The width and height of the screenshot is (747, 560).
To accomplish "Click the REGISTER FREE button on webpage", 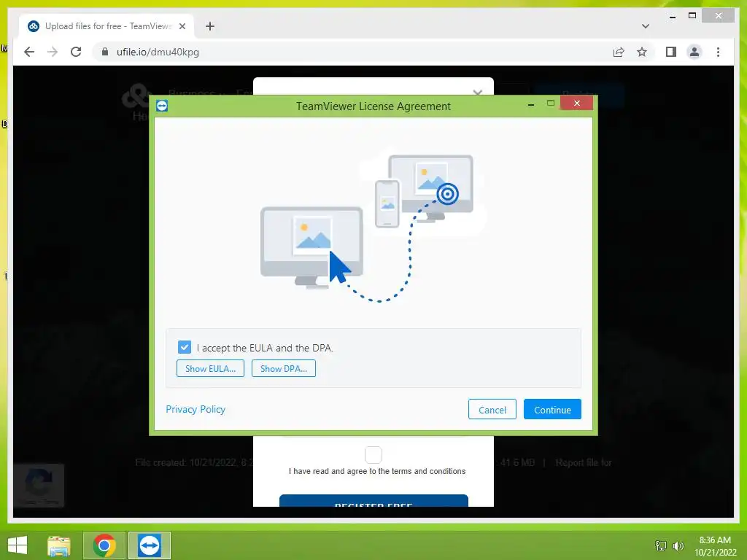I will tap(373, 501).
